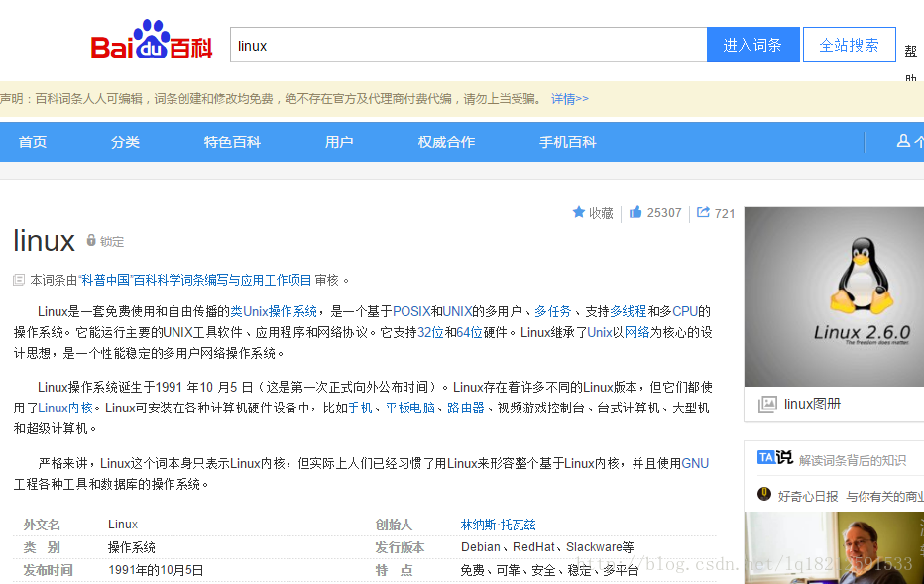Open the 网络 link
The height and width of the screenshot is (584, 924).
[637, 332]
